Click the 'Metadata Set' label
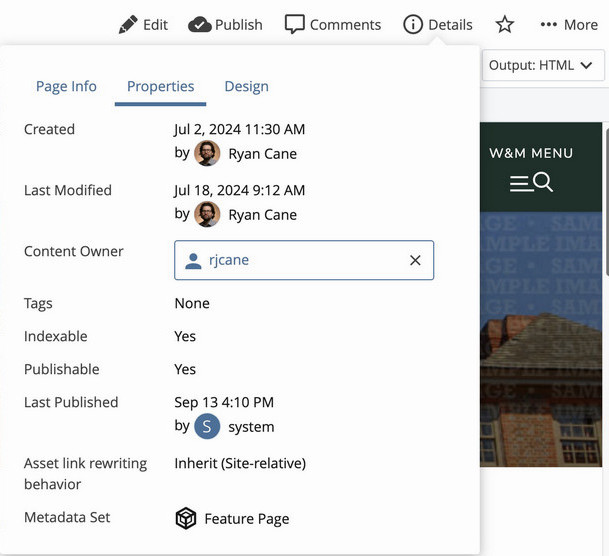The width and height of the screenshot is (609, 556). click(67, 518)
